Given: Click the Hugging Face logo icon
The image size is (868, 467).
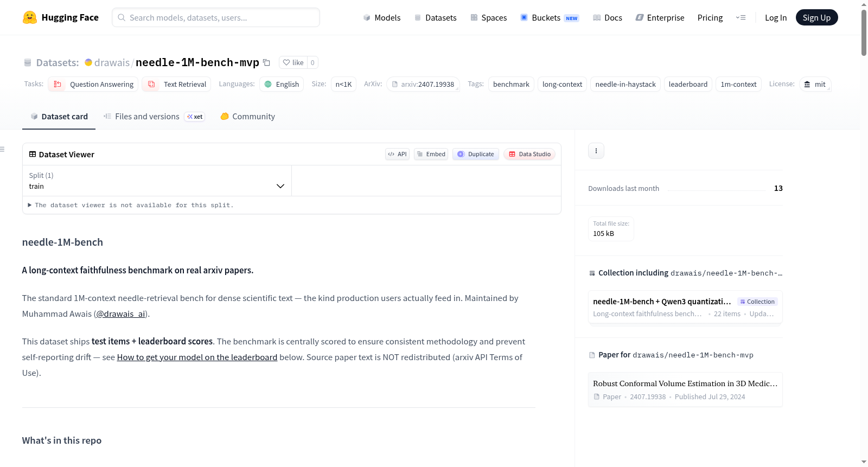Looking at the screenshot, I should pyautogui.click(x=30, y=17).
